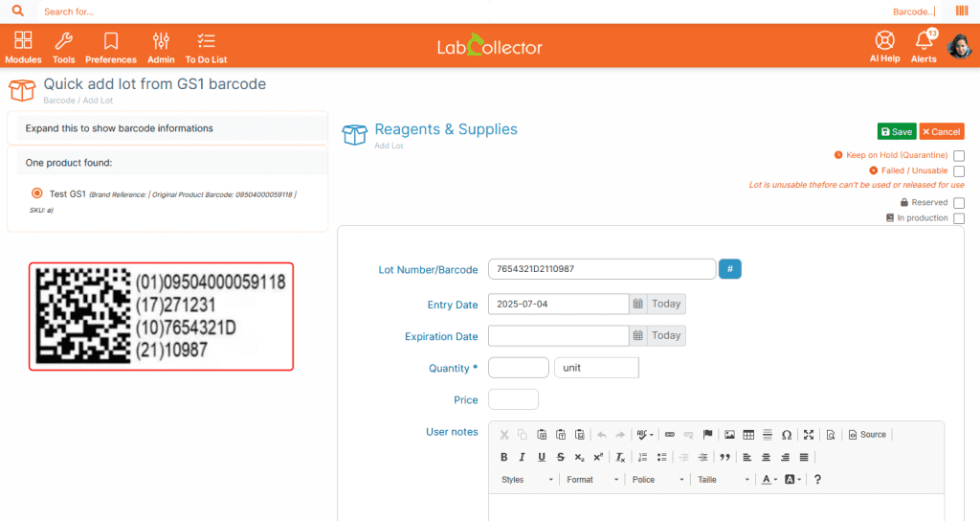Click the barcode scanner icon top right
This screenshot has height=521, width=980.
[x=962, y=11]
